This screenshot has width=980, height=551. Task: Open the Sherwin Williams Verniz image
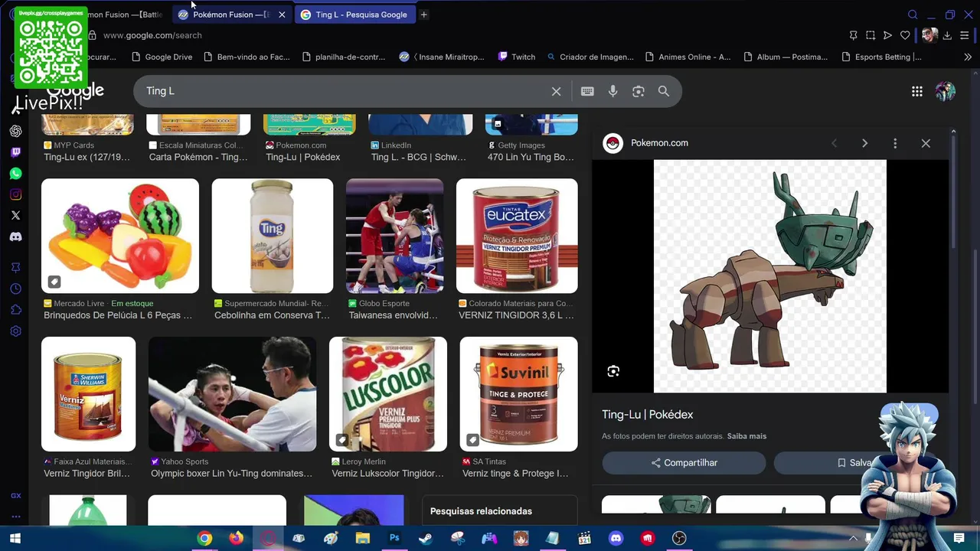[x=88, y=394]
